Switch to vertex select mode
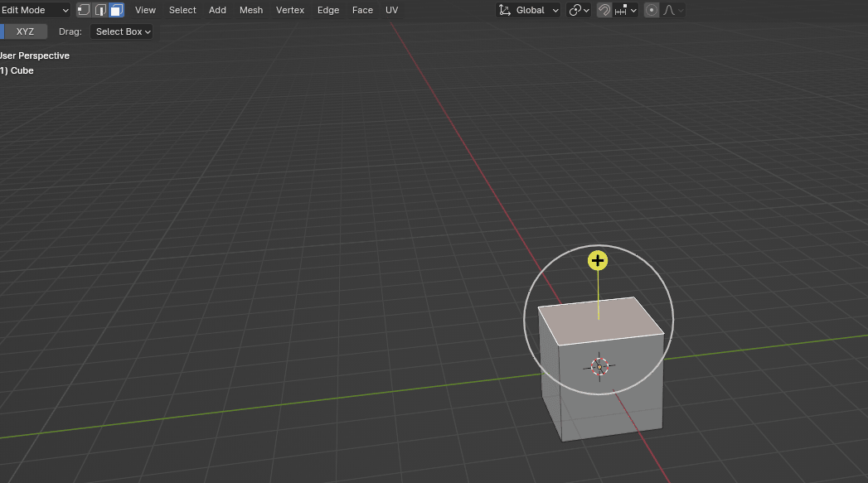868x483 pixels. [x=84, y=10]
